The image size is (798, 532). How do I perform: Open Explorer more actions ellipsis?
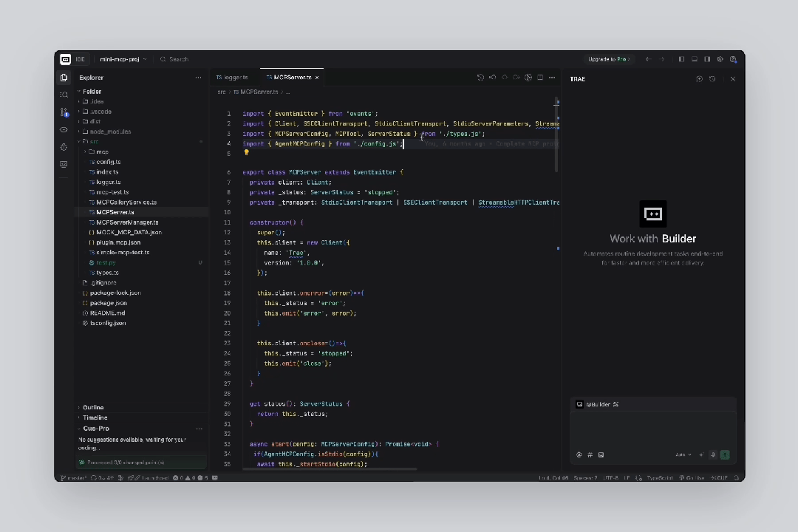tap(199, 78)
